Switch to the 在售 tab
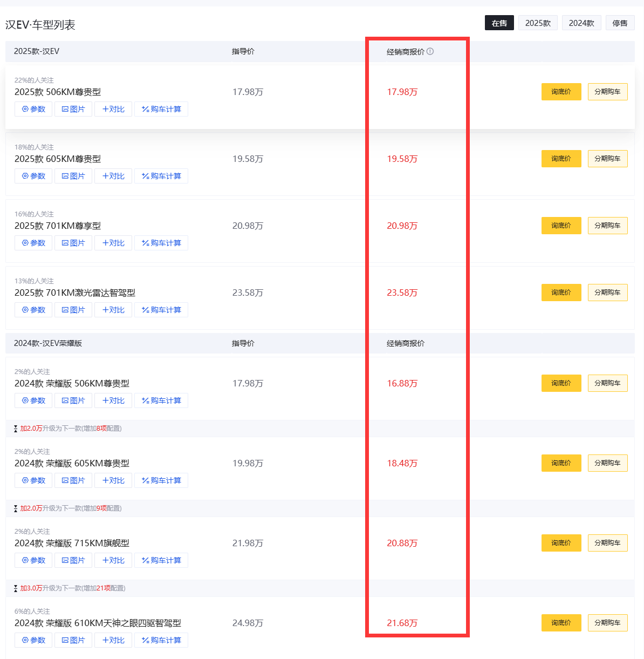Image resolution: width=644 pixels, height=659 pixels. (499, 23)
